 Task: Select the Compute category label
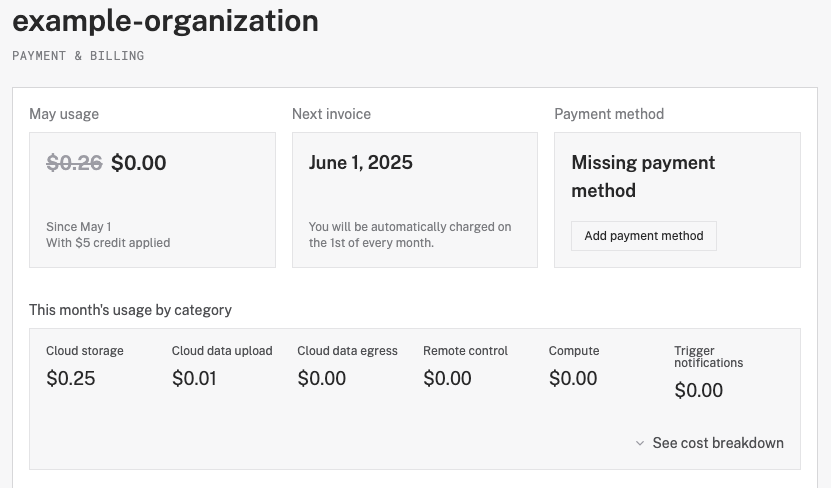[574, 351]
